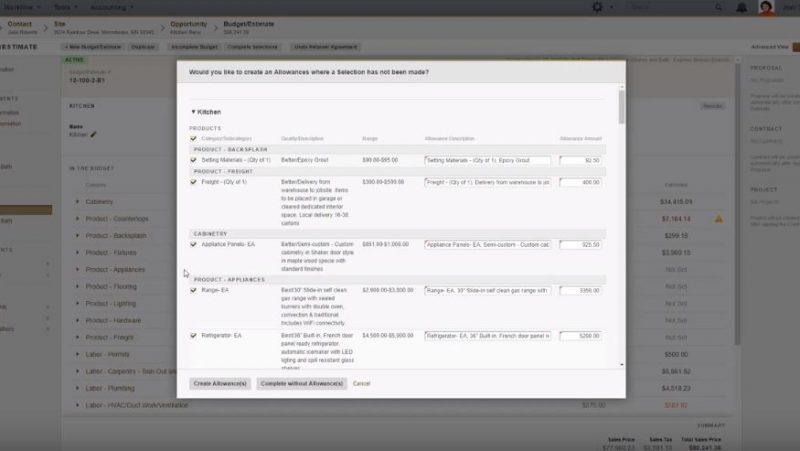
Task: Uncheck the Range- EA checkbox
Action: coord(193,291)
